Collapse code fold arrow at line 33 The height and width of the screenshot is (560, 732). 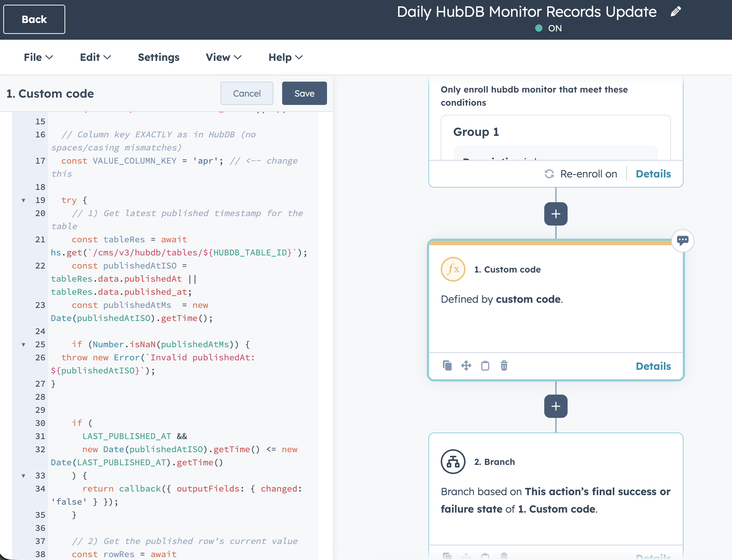24,476
